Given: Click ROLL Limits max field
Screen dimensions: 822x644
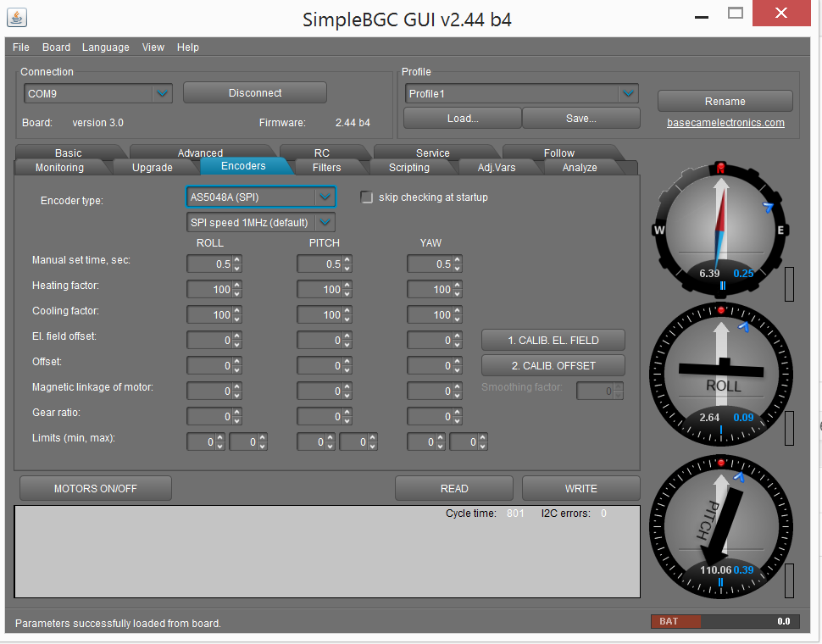Looking at the screenshot, I should pyautogui.click(x=244, y=441).
